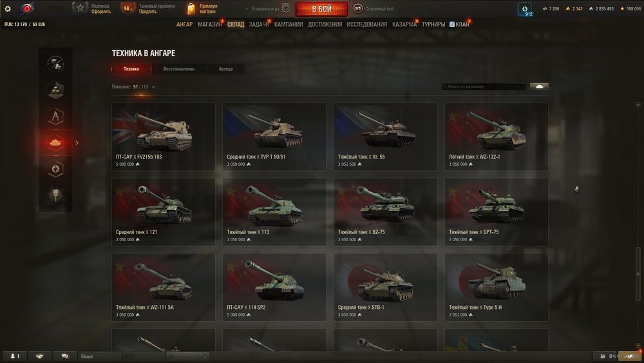This screenshot has width=644, height=363.
Task: Open the ИССЛЕДОВАНИЯ menu item
Action: point(367,25)
